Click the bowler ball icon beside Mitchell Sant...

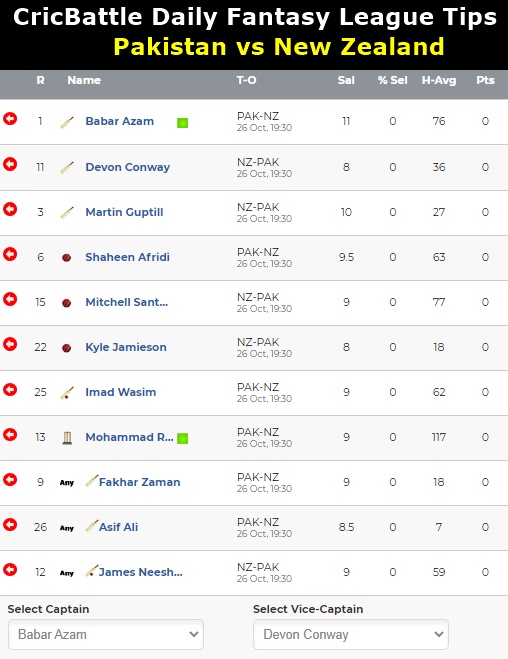click(x=66, y=303)
